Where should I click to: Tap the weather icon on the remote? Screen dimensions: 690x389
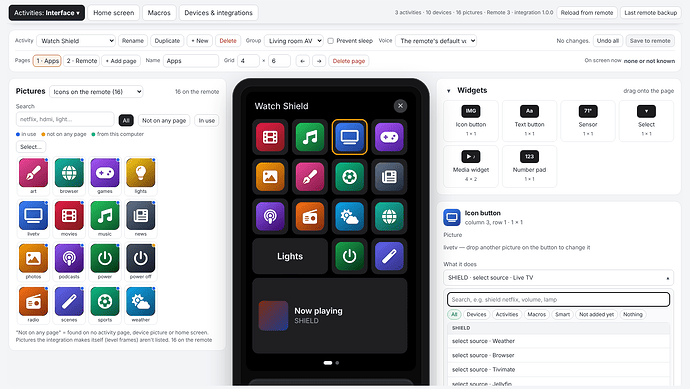[349, 216]
